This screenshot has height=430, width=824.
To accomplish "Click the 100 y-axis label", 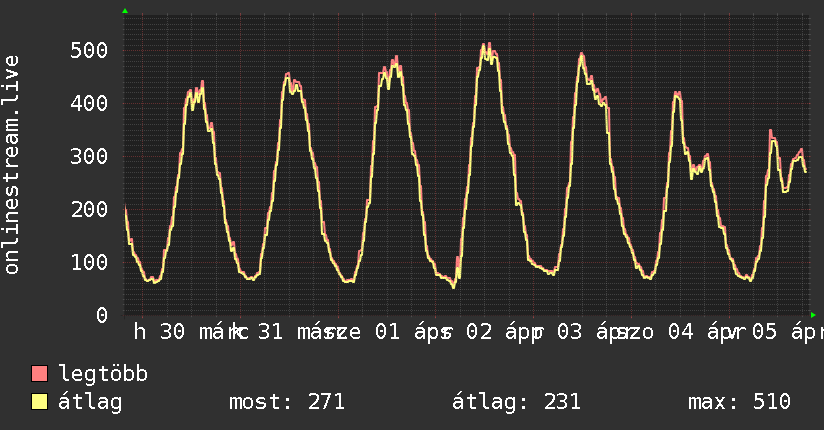I will pyautogui.click(x=88, y=262).
